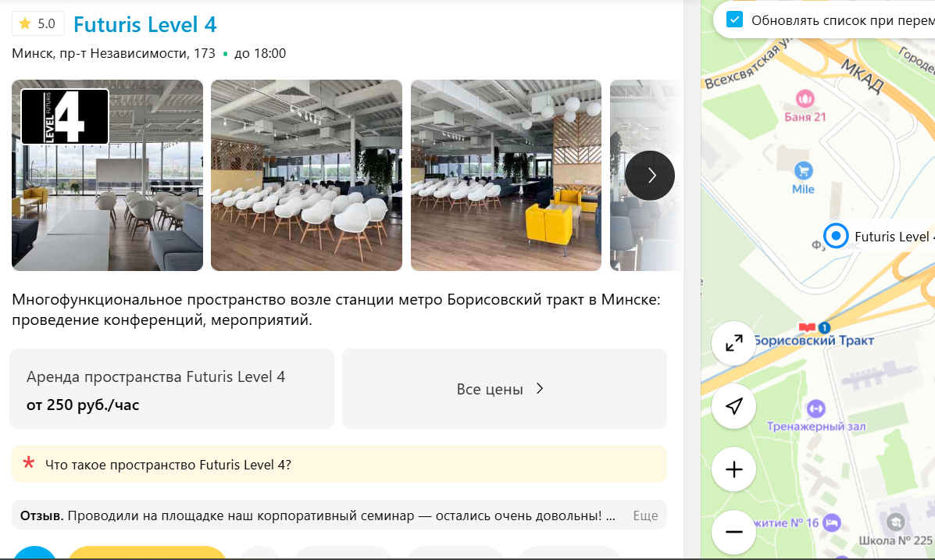Click the Mile shopping cart pin
The image size is (935, 560).
pos(803,171)
